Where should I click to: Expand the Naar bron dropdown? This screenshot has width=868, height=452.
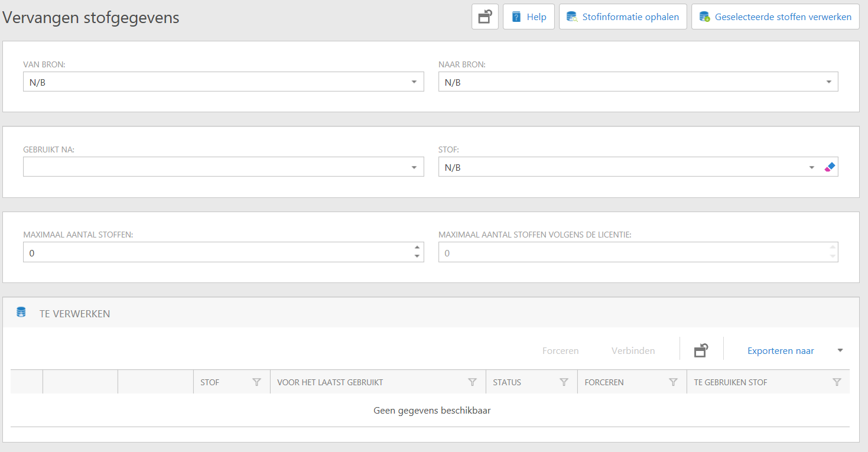click(x=828, y=82)
